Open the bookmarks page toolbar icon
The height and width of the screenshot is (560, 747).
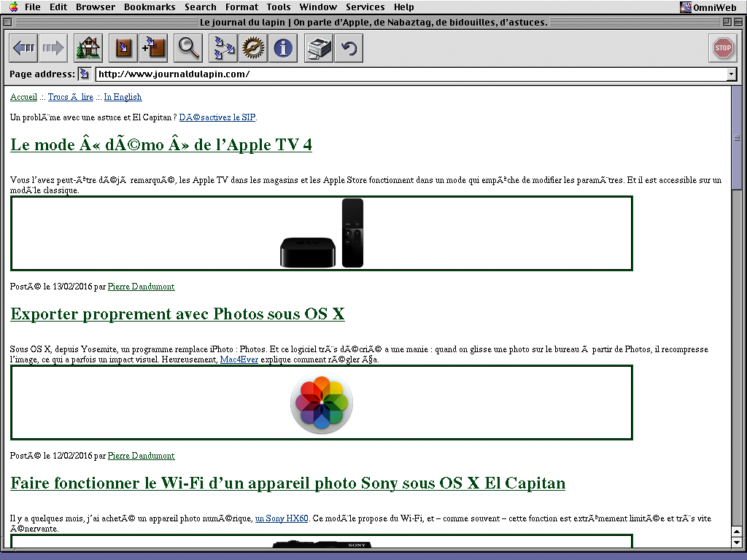[x=123, y=48]
